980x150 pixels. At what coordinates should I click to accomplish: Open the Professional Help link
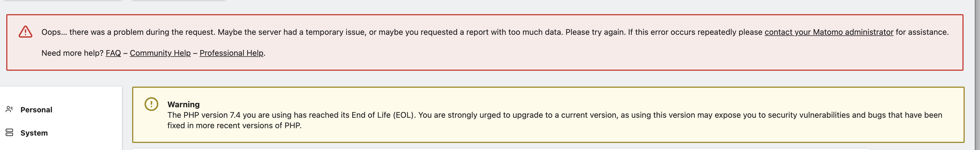pyautogui.click(x=231, y=53)
